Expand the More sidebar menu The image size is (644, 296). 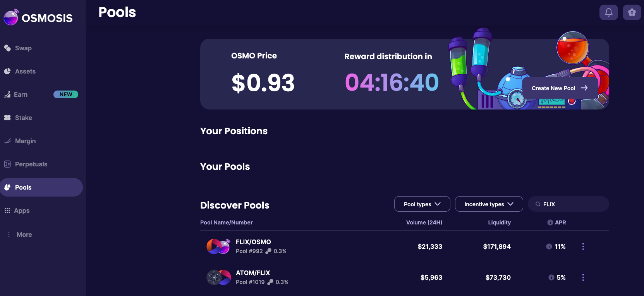pos(19,234)
